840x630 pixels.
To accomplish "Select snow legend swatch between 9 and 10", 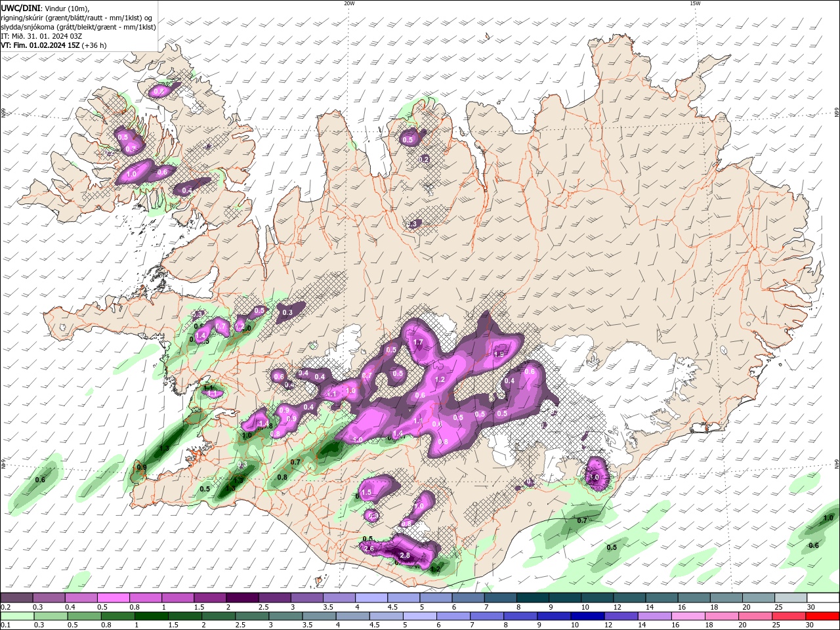I will pos(565,598).
